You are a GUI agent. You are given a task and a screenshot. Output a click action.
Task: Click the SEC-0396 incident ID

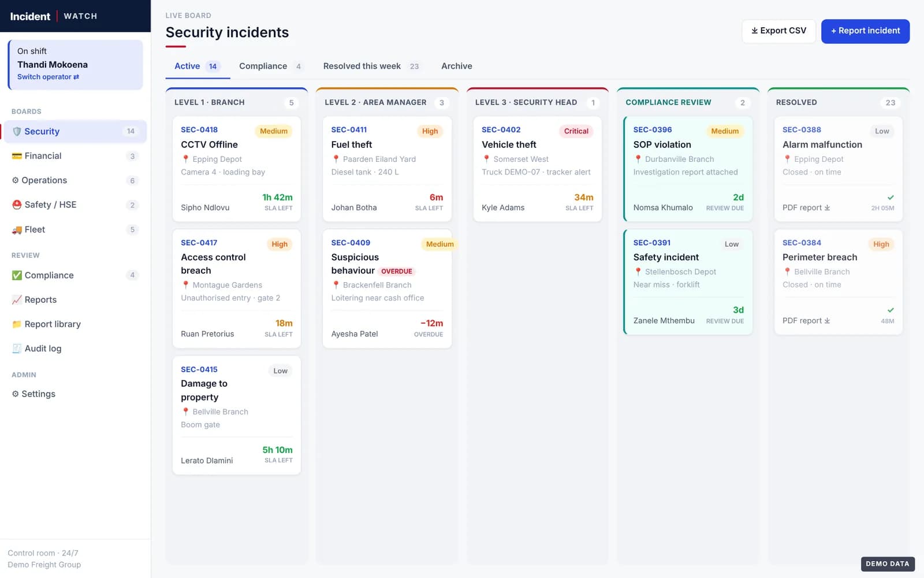[653, 130]
